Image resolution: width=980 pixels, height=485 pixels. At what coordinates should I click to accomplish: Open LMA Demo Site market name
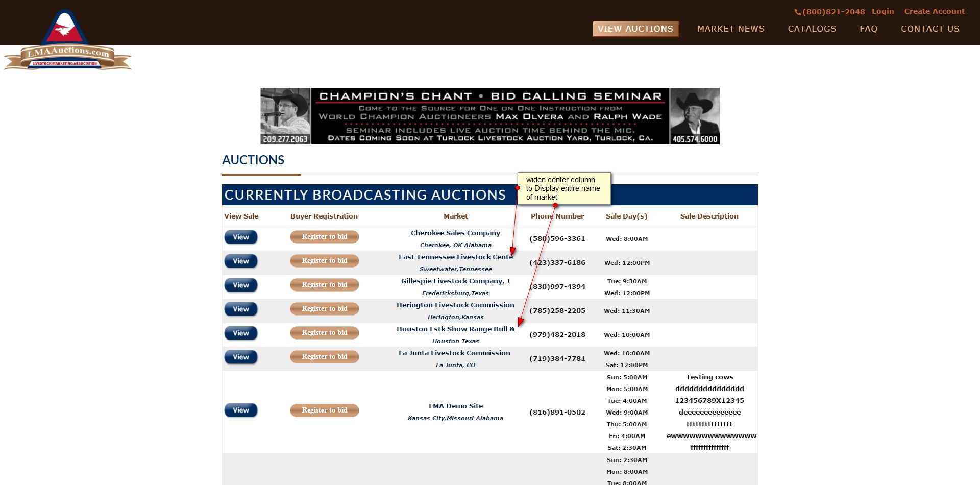point(456,406)
